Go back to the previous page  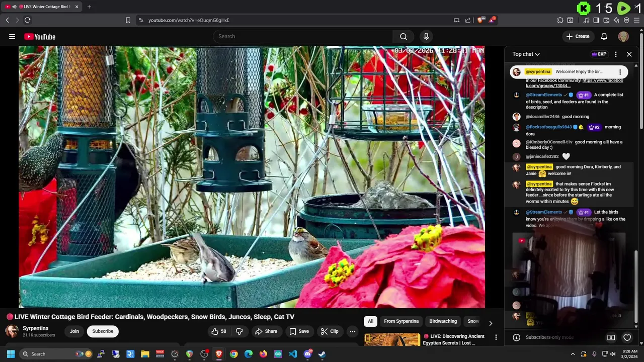[x=7, y=20]
